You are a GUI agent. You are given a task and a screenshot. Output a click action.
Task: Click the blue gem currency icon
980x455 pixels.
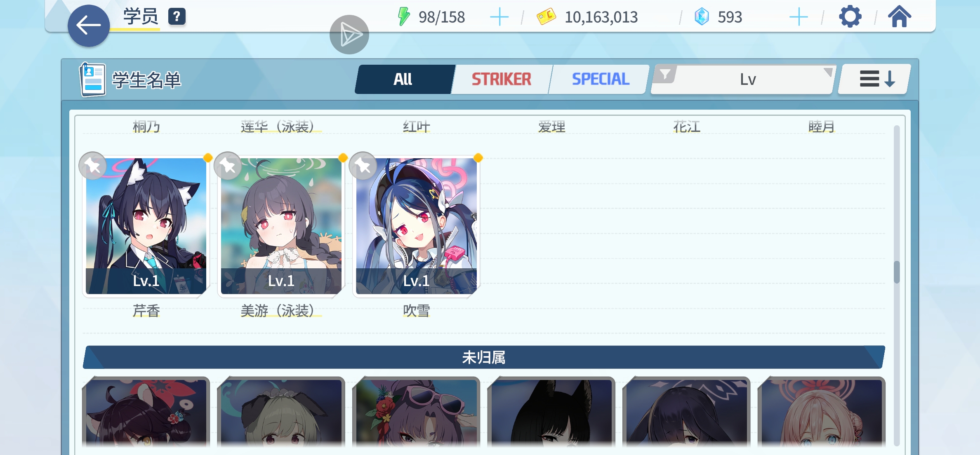click(702, 17)
